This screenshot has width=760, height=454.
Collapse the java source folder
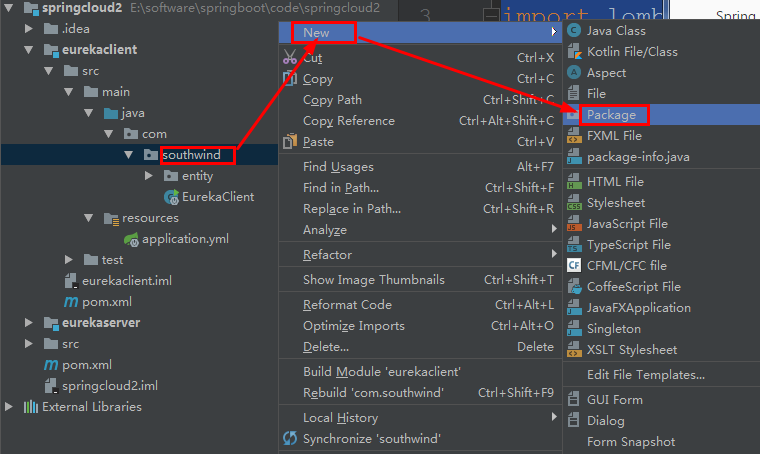pyautogui.click(x=88, y=113)
